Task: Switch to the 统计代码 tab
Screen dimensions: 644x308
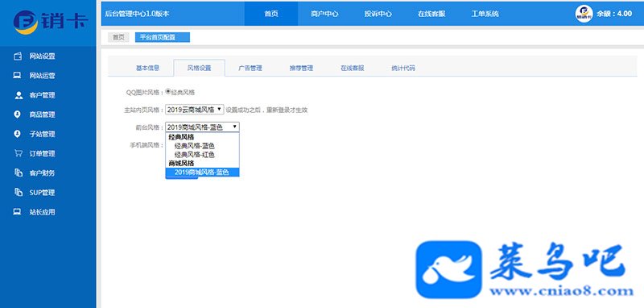Action: (x=403, y=69)
